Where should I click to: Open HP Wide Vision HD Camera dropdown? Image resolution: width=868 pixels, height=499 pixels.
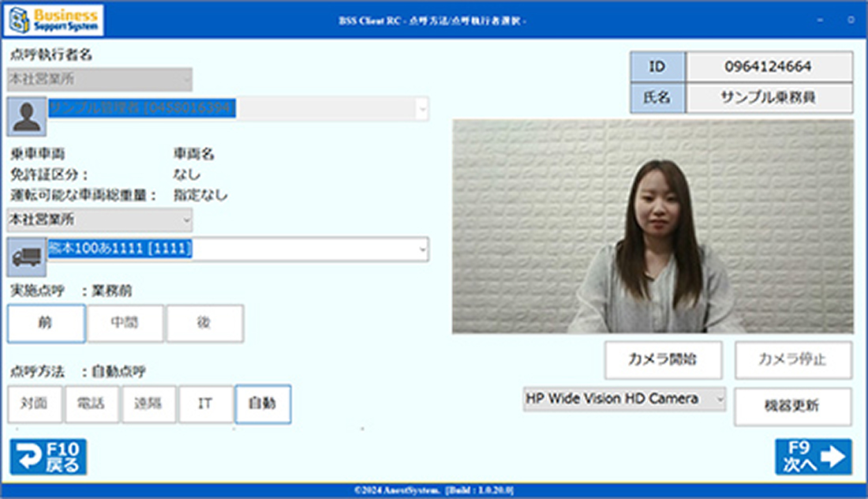point(719,400)
